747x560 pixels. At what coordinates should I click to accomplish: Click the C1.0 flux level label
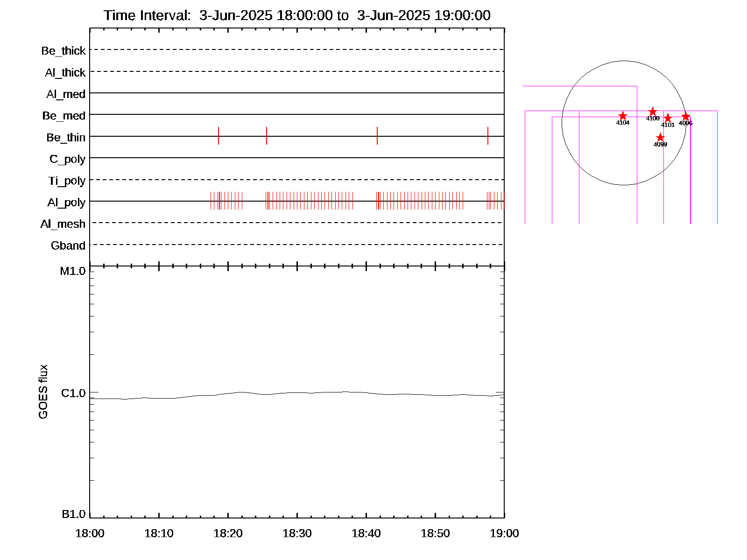point(73,393)
